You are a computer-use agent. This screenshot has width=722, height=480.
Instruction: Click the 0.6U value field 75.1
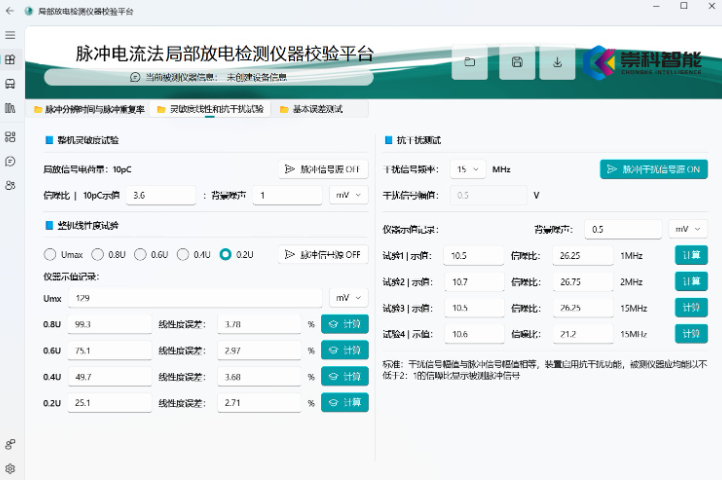pyautogui.click(x=110, y=351)
